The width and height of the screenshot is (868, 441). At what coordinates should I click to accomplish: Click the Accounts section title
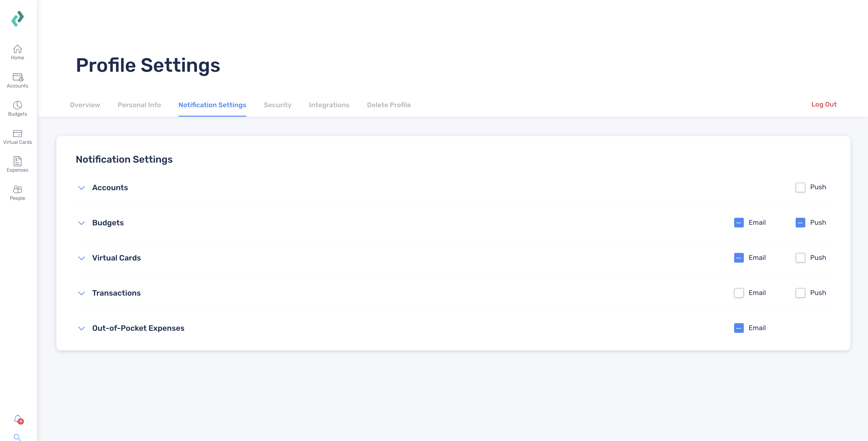coord(110,188)
